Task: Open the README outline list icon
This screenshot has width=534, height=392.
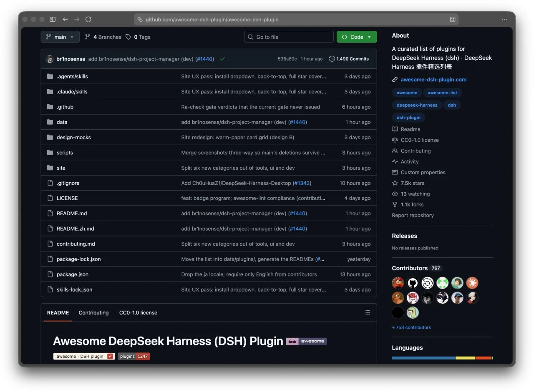Action: click(367, 312)
